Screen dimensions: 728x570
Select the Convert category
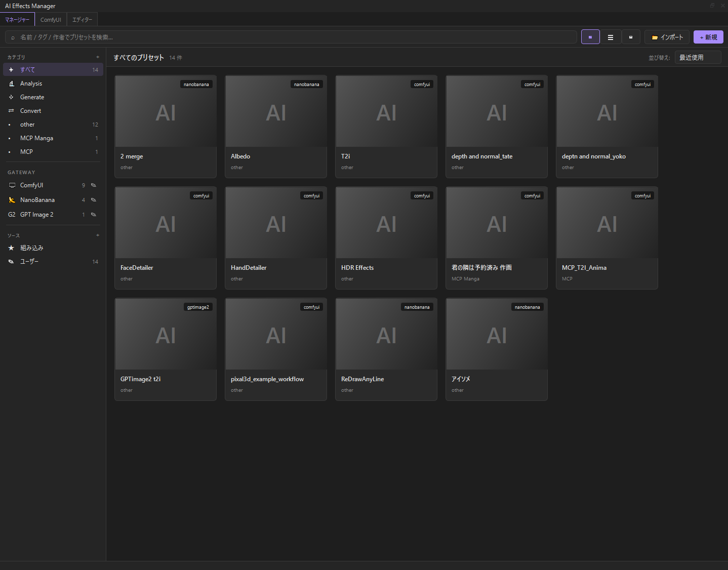(53, 110)
